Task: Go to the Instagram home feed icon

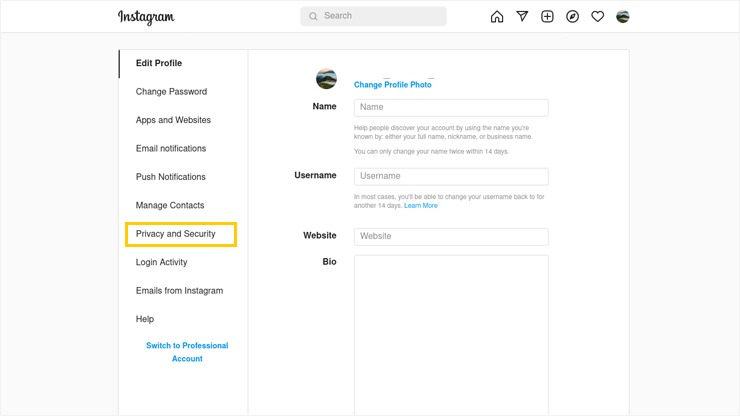Action: point(496,17)
